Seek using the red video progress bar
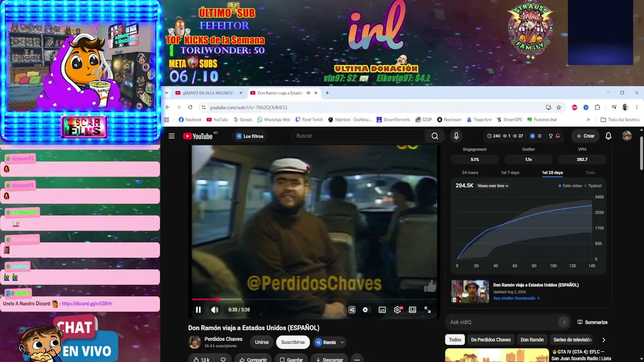This screenshot has width=644, height=362. 314,300
